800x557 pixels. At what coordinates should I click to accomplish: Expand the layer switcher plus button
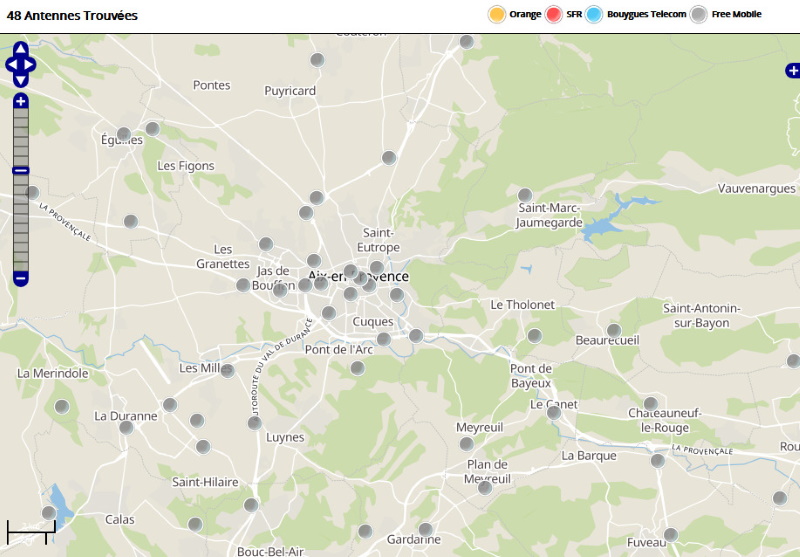[792, 71]
